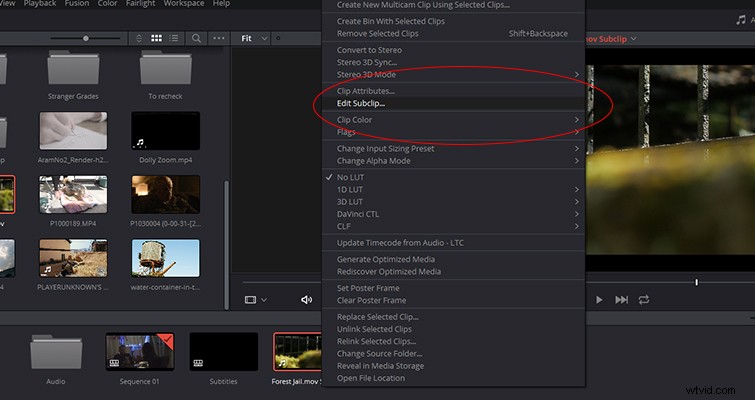The height and width of the screenshot is (400, 755).
Task: Open the Color menu
Action: click(107, 3)
